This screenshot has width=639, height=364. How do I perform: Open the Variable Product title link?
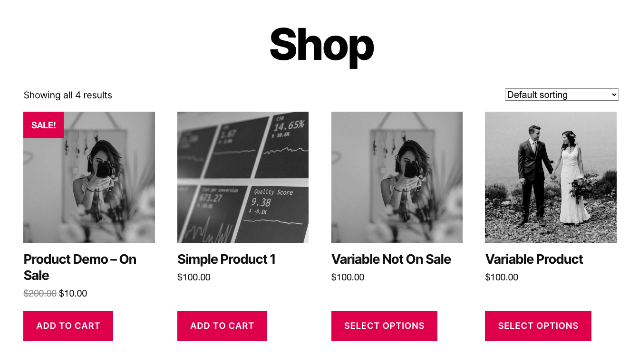pos(534,259)
